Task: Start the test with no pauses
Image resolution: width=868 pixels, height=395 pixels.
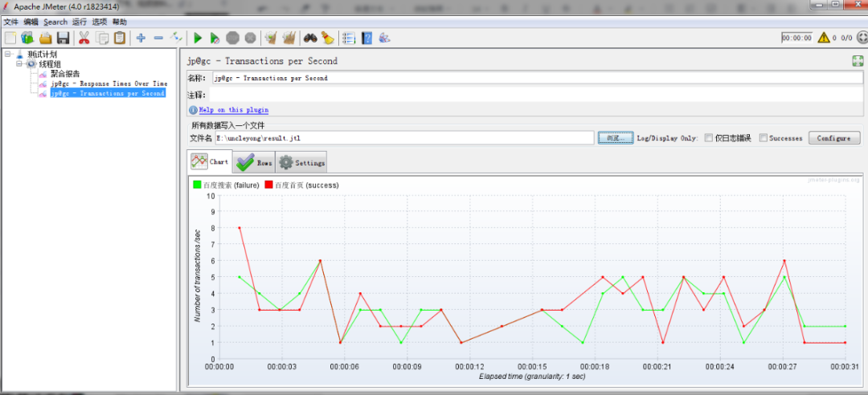Action: click(x=215, y=38)
